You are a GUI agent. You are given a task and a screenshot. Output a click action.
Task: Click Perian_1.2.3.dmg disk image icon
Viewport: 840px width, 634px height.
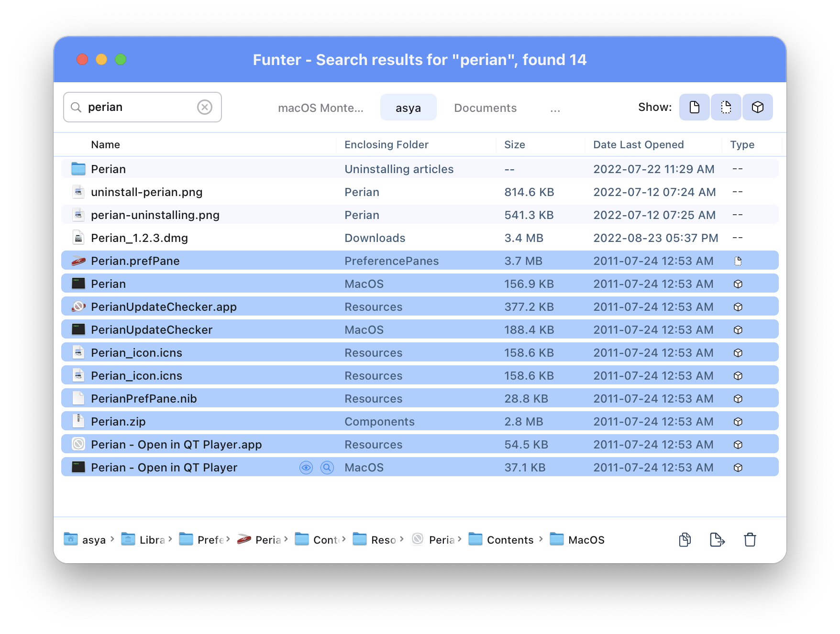tap(78, 238)
